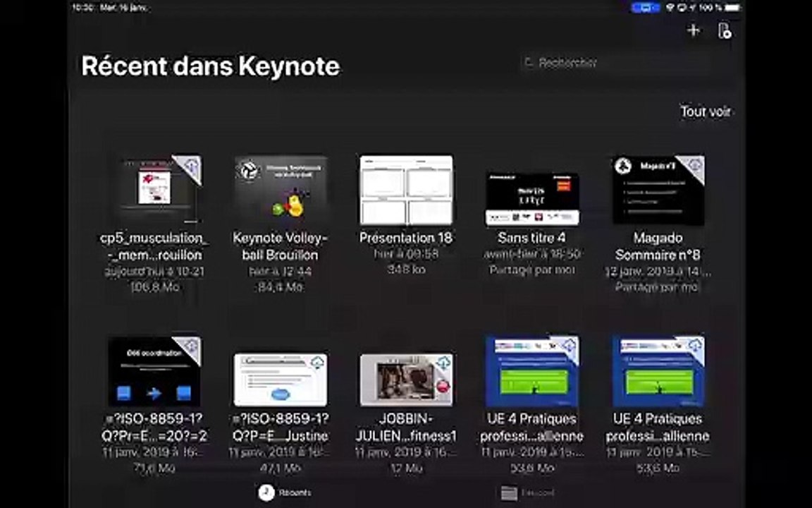Open UE 4 Pratiques thumbnail sized 53,6 Mo
Image resolution: width=812 pixels, height=508 pixels.
click(x=658, y=371)
